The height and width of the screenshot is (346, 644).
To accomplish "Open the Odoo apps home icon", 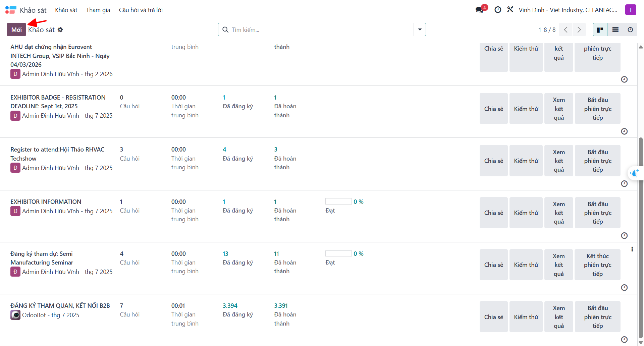I will (11, 10).
